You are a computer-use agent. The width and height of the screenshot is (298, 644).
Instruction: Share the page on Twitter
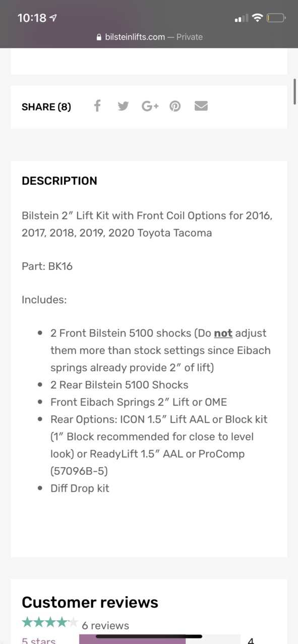tap(123, 106)
